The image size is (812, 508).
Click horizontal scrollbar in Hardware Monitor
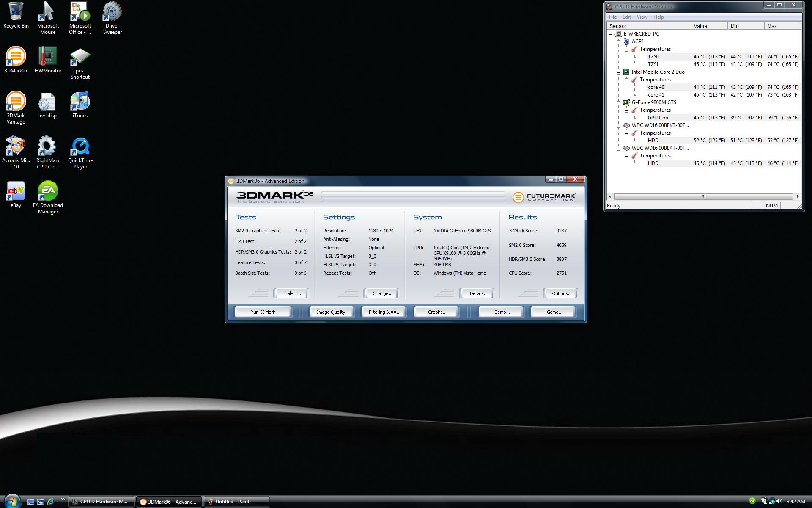(x=703, y=196)
